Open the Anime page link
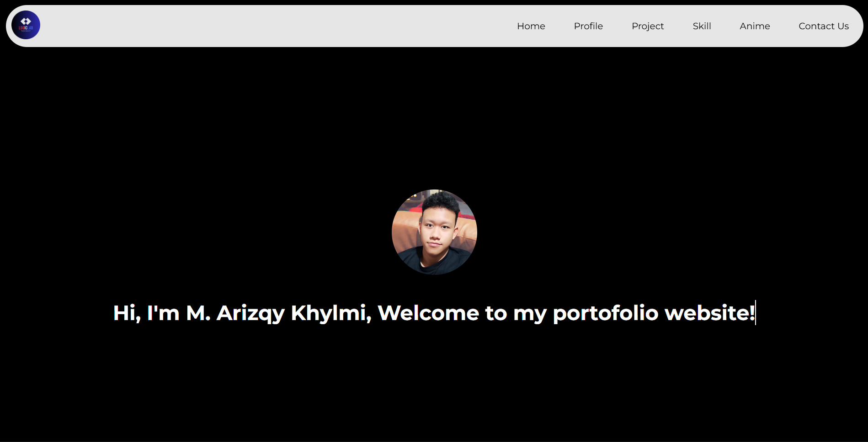The image size is (868, 442). click(x=754, y=26)
